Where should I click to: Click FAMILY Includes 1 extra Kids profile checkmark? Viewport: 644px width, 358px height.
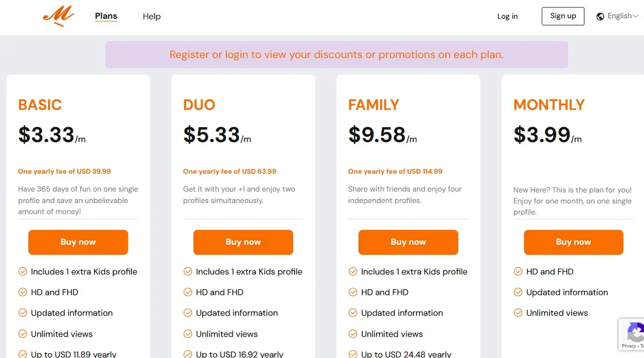353,272
